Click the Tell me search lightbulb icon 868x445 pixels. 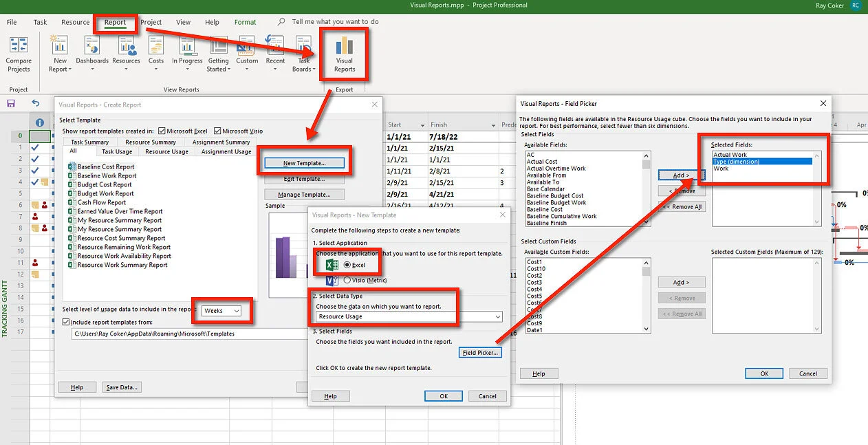[281, 22]
